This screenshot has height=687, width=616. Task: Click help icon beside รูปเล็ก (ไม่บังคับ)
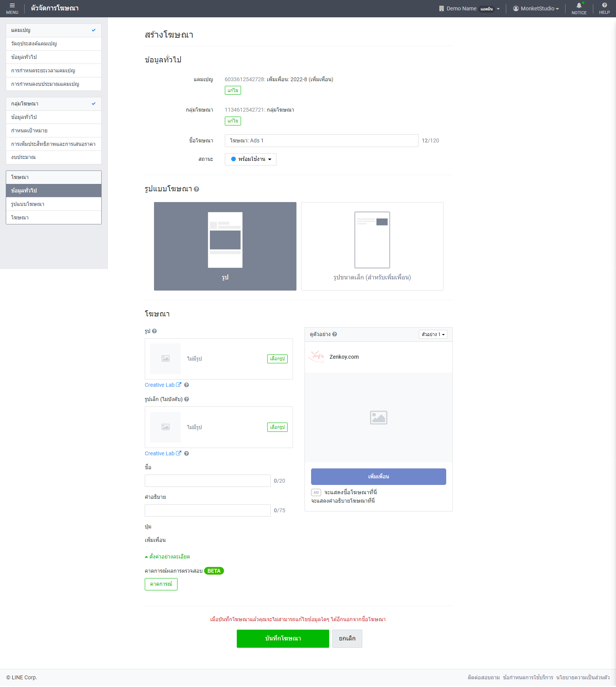tap(186, 399)
